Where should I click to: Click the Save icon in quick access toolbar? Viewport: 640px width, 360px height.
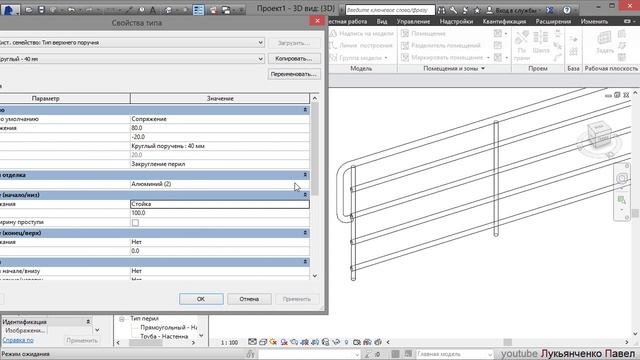pos(41,10)
